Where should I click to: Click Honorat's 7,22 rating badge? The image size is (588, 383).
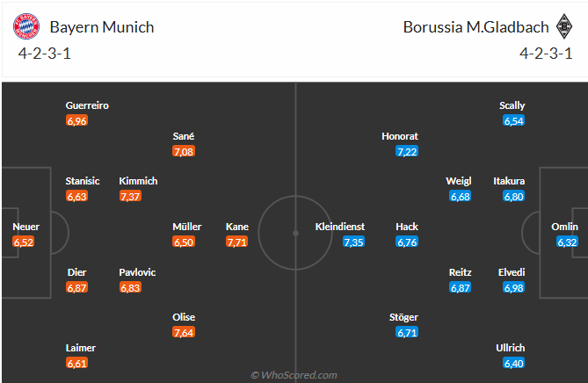click(x=406, y=152)
